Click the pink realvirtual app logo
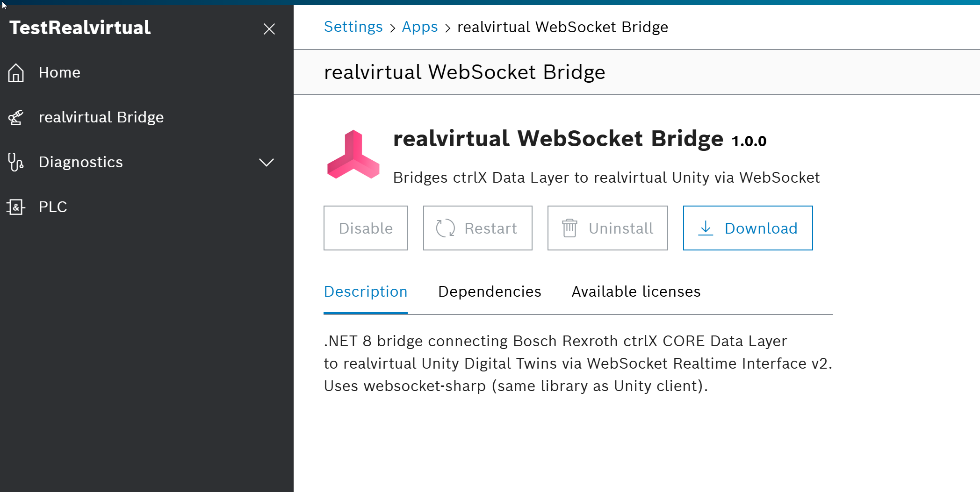980x492 pixels. pos(353,155)
